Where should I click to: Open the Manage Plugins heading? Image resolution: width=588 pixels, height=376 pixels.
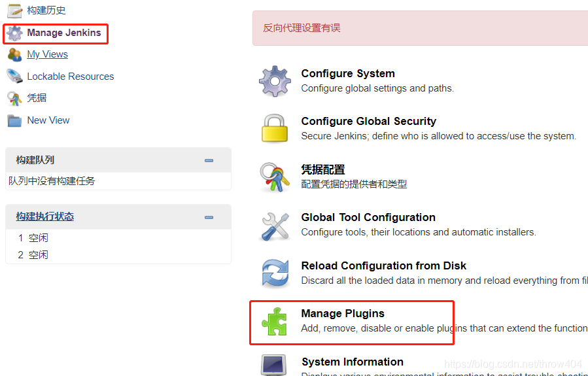click(x=343, y=313)
